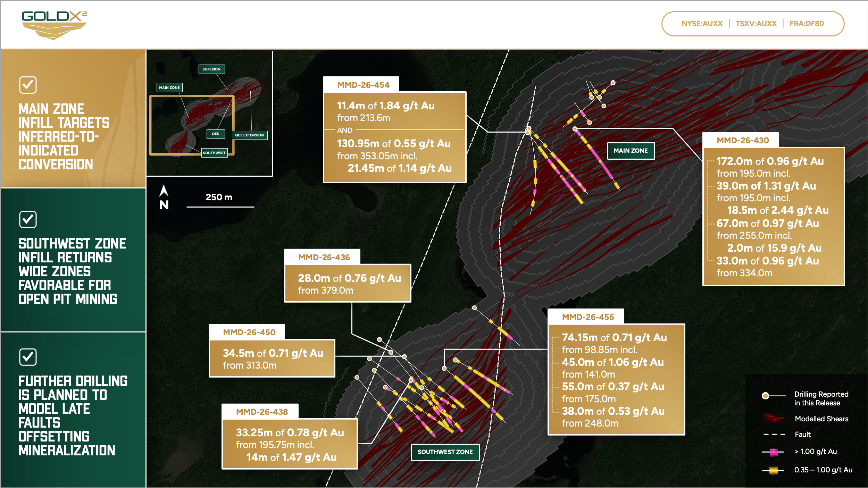Click the MMD-26-450 drill hole tab

click(x=247, y=332)
